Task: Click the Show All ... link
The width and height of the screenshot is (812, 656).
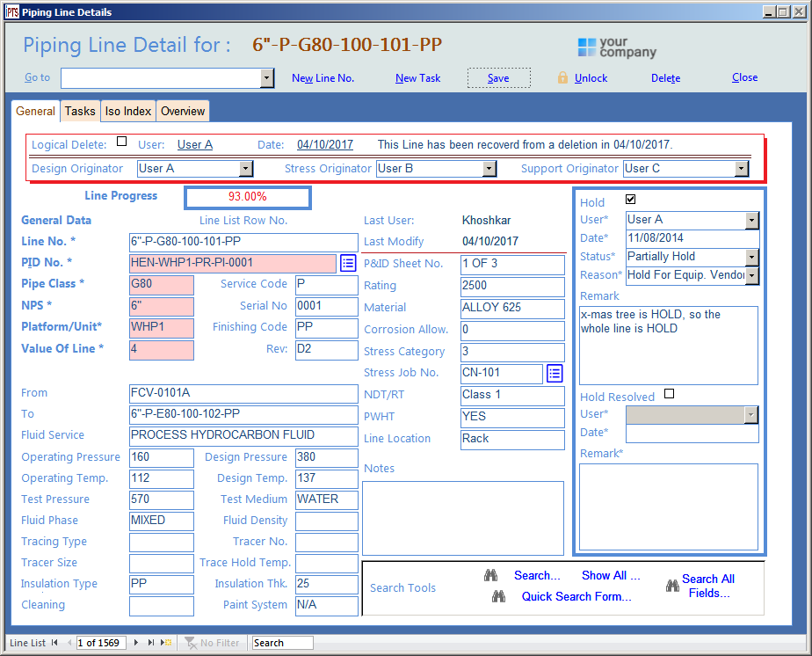Action: click(611, 575)
